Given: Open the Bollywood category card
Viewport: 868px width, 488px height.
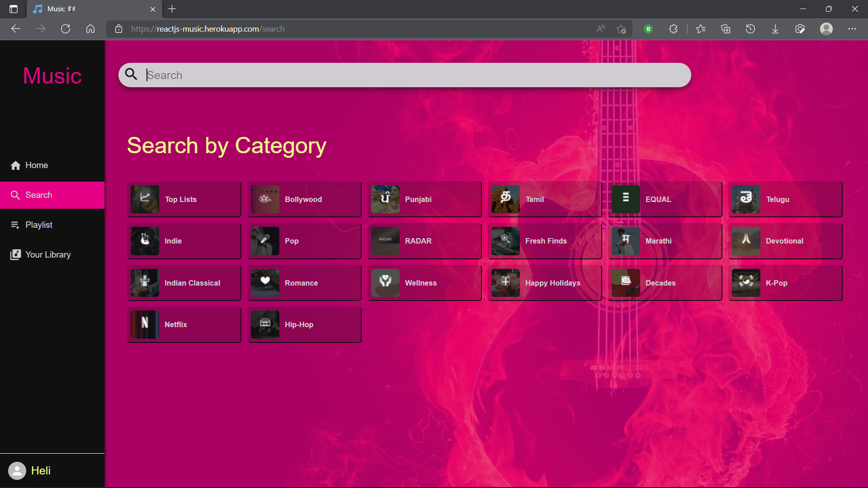Looking at the screenshot, I should (304, 199).
